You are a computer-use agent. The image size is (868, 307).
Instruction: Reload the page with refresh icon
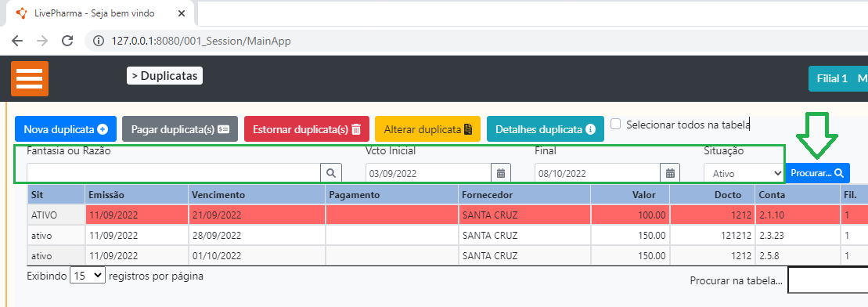(67, 41)
